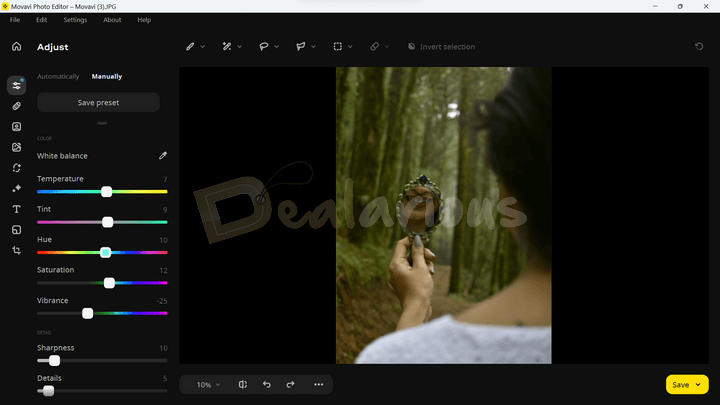Open the portrait retouching sidebar icon
Image resolution: width=720 pixels, height=405 pixels.
[17, 127]
